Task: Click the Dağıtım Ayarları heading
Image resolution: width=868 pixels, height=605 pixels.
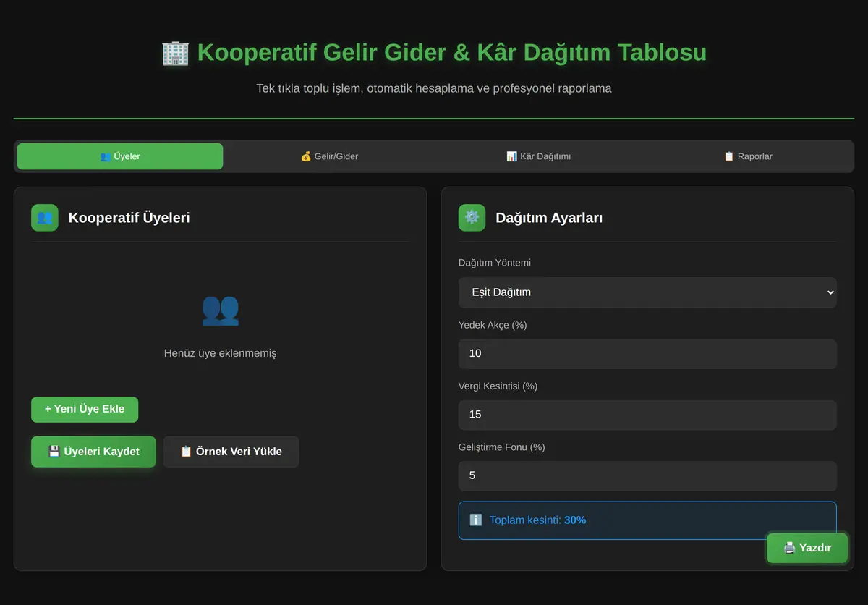Action: [x=549, y=218]
